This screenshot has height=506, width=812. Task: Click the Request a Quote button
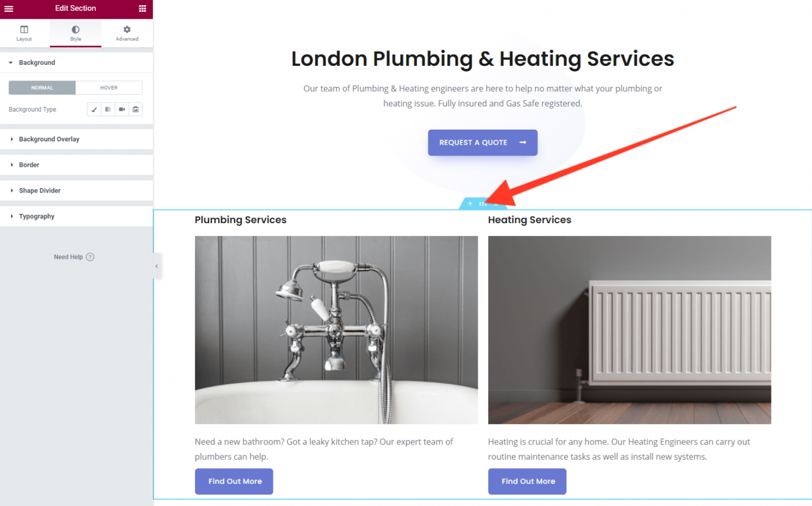pos(483,143)
